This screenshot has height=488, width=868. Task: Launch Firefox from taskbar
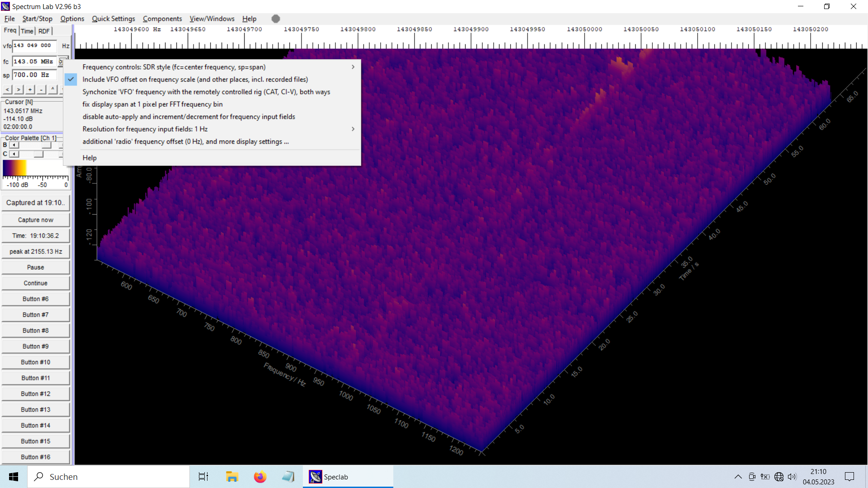point(260,477)
